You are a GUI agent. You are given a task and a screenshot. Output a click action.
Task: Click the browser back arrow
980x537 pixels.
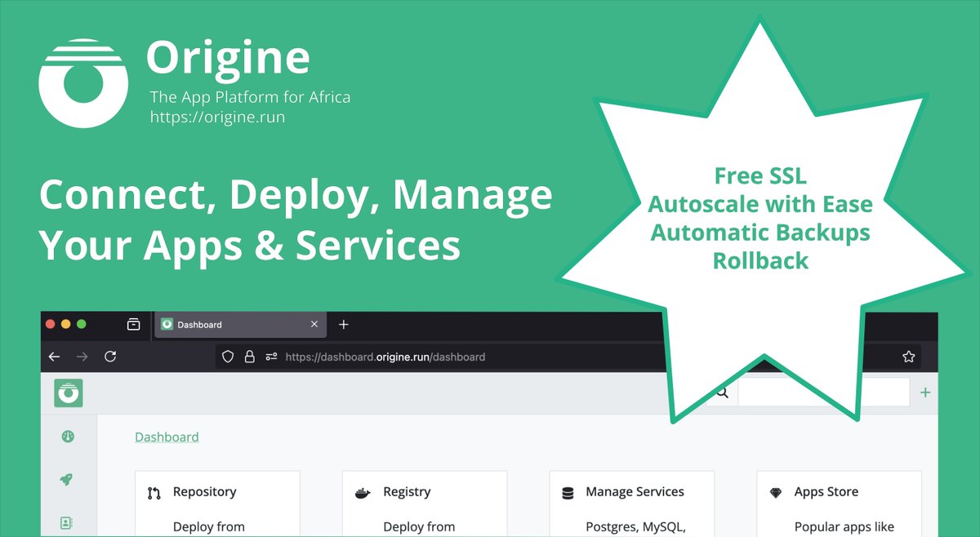point(55,357)
